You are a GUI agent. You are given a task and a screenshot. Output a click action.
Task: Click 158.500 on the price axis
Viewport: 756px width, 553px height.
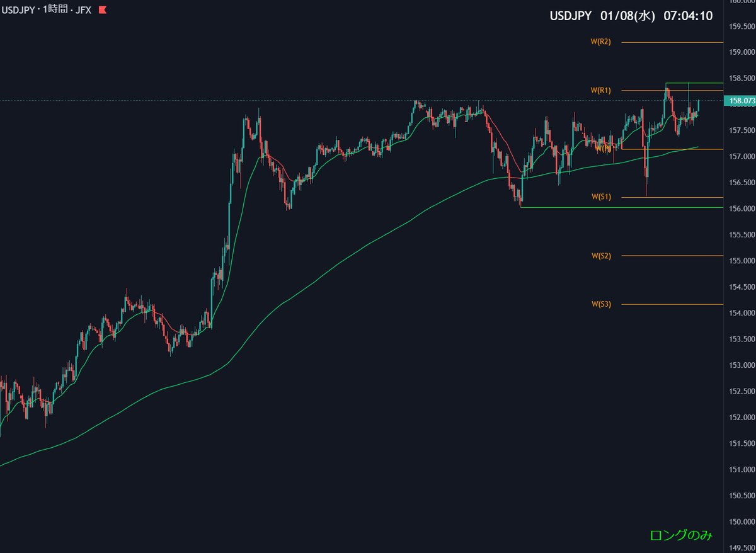tap(742, 79)
